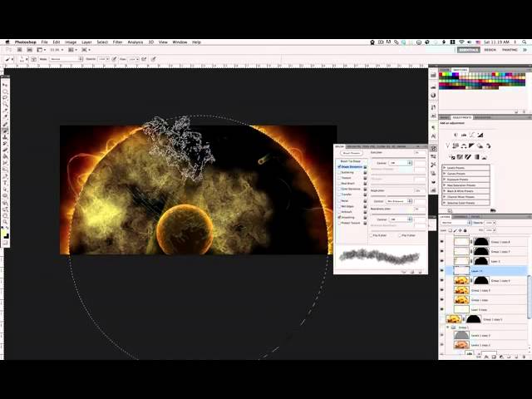Click the Brush Presets button

pyautogui.click(x=351, y=153)
